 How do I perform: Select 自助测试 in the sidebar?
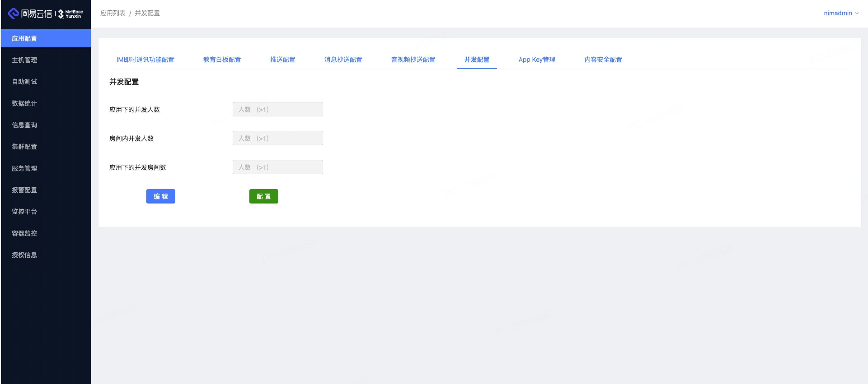pos(24,81)
